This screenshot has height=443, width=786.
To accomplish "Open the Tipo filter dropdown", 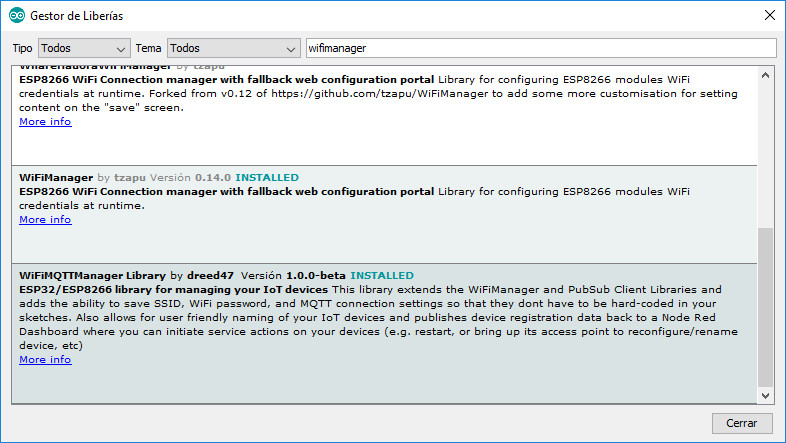I will pyautogui.click(x=84, y=48).
